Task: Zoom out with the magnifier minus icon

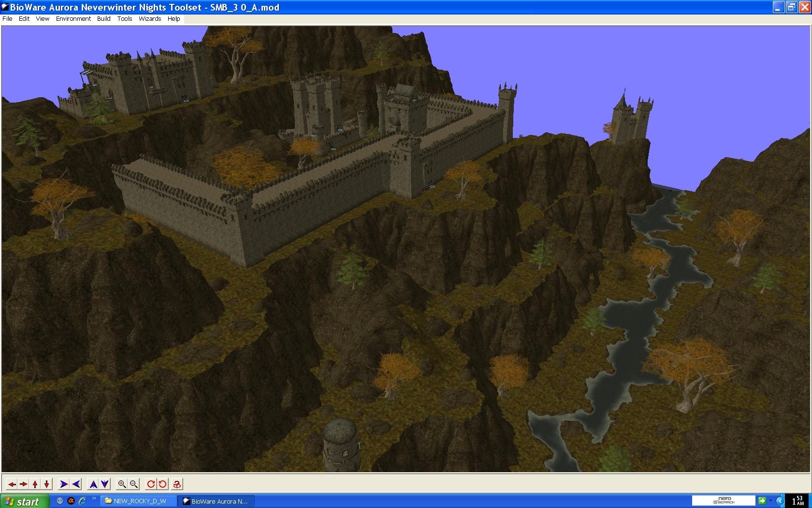Action: click(x=134, y=484)
